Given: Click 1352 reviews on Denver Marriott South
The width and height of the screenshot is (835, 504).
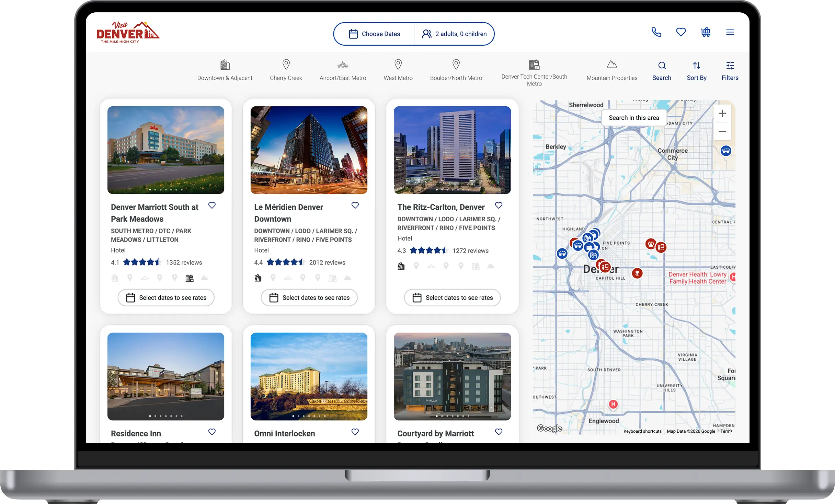Looking at the screenshot, I should pos(184,262).
